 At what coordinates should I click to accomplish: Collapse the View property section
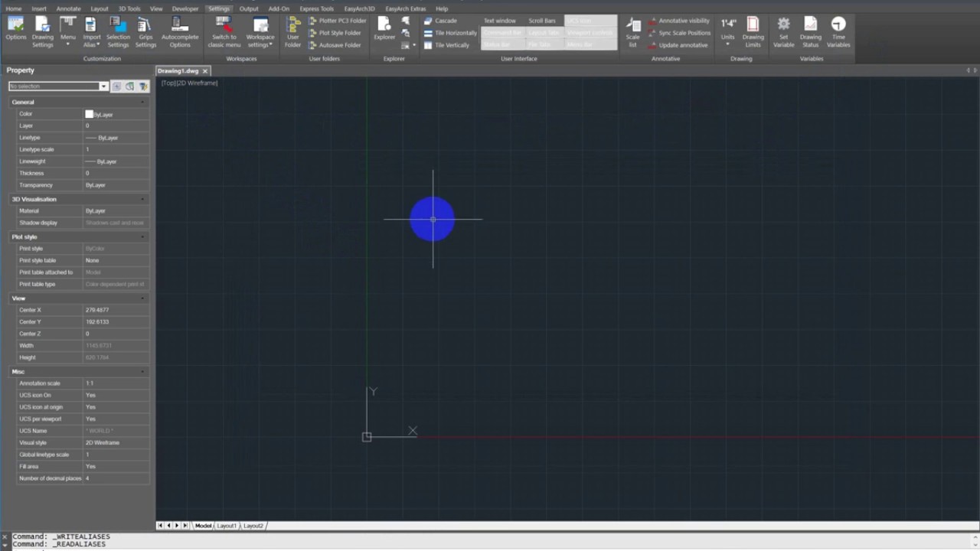[142, 298]
